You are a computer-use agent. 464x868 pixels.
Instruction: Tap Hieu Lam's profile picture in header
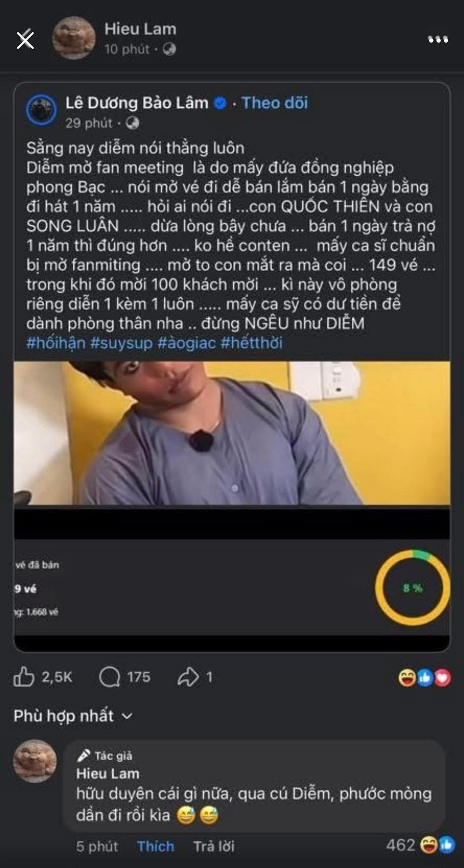74,38
